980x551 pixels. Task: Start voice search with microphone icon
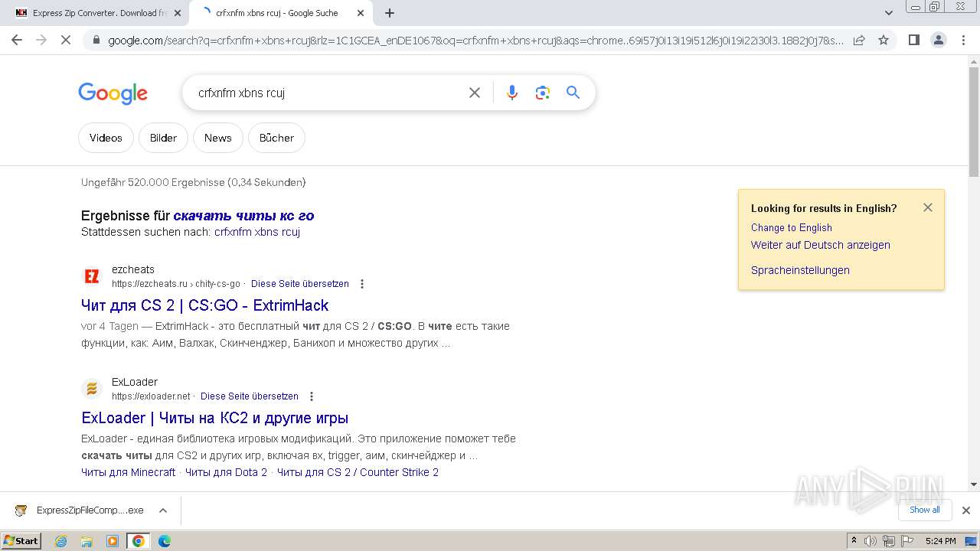(x=512, y=93)
